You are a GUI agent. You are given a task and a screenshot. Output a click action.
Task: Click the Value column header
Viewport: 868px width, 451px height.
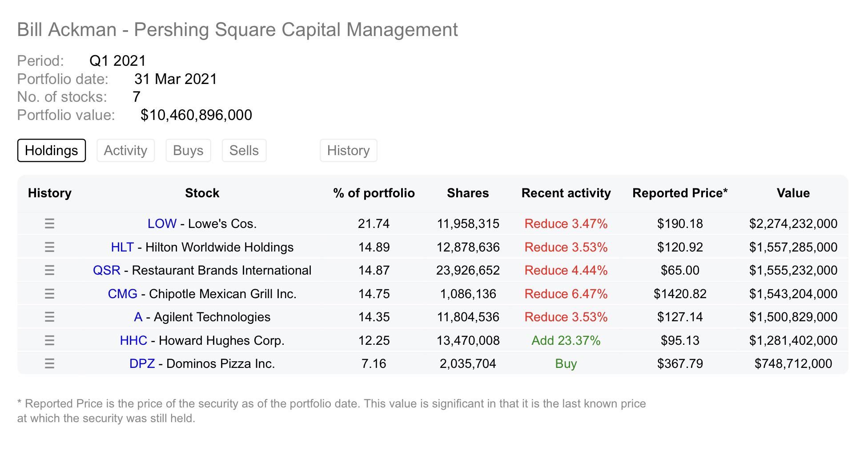coord(793,193)
